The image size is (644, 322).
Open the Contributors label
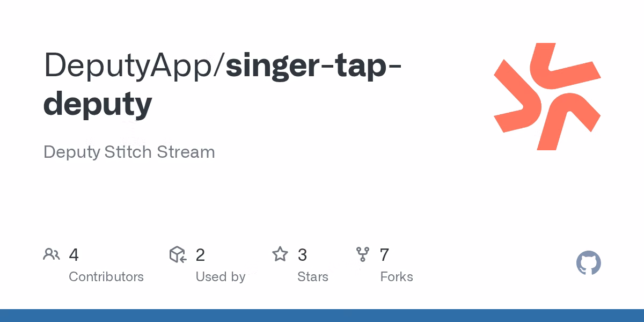point(106,277)
